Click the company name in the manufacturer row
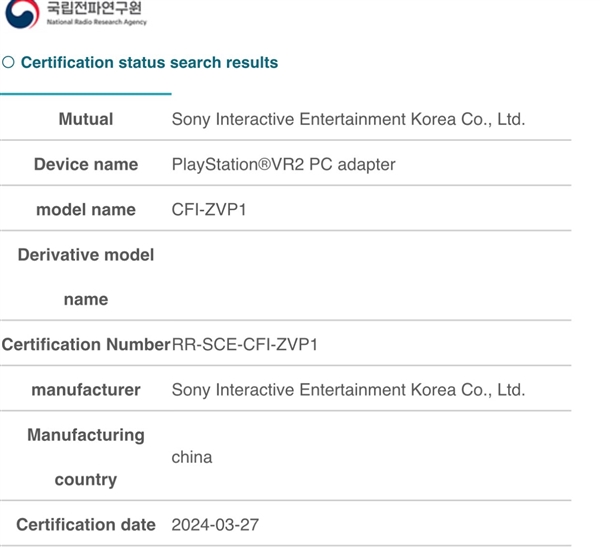The width and height of the screenshot is (600, 548). click(348, 390)
